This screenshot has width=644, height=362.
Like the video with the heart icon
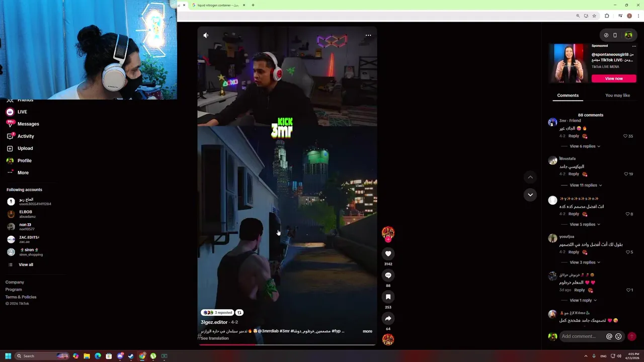pyautogui.click(x=388, y=253)
